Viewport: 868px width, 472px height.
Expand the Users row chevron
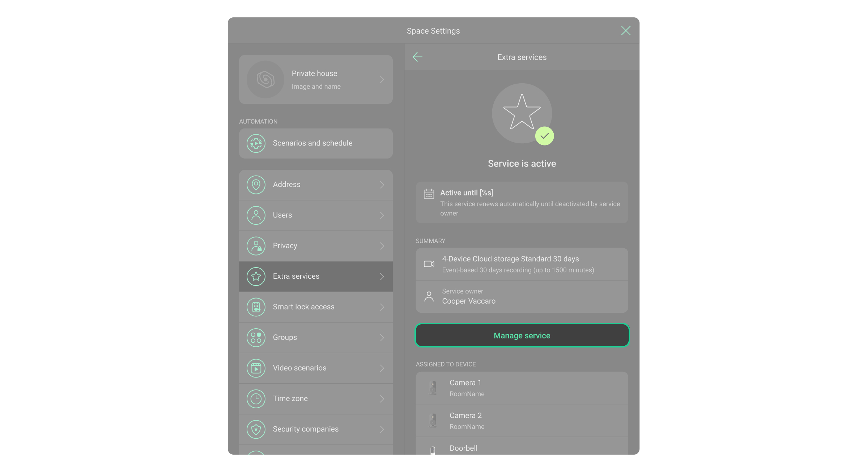point(382,215)
